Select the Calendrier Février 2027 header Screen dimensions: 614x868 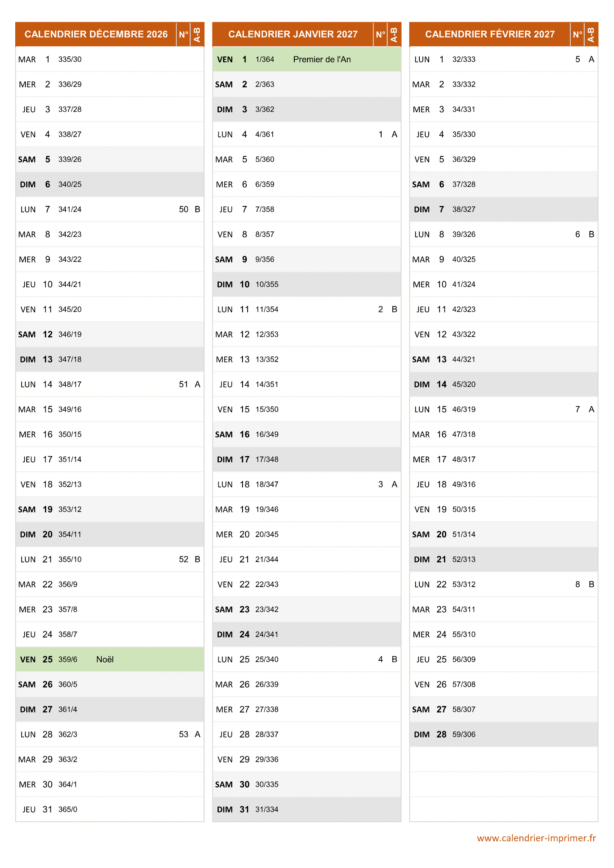click(x=490, y=34)
